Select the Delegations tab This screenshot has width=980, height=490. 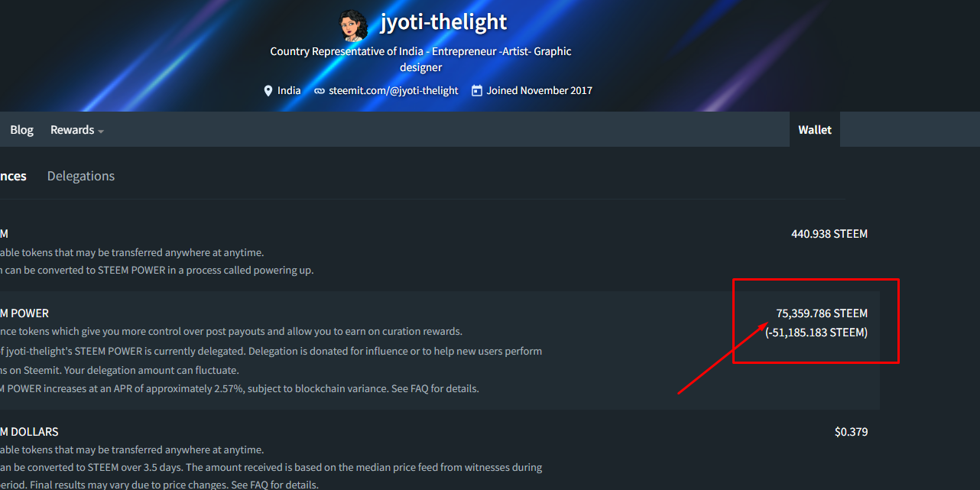81,176
